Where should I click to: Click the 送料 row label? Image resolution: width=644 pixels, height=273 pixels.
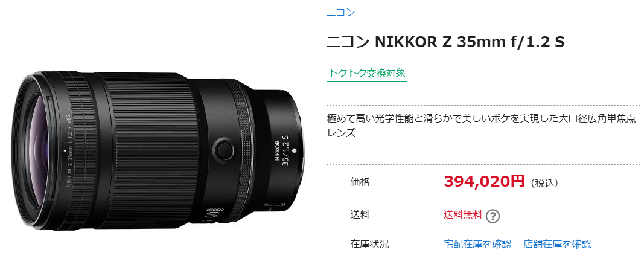point(360,214)
